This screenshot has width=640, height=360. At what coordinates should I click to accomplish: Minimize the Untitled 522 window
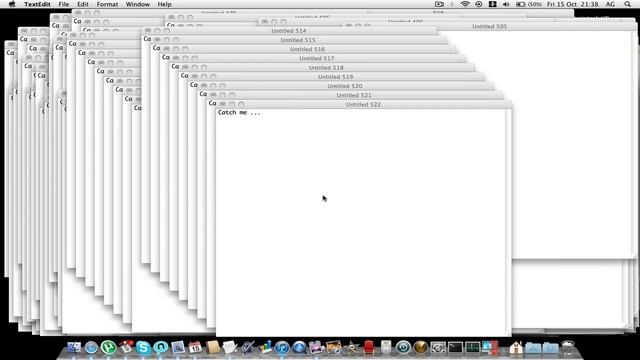[x=232, y=104]
